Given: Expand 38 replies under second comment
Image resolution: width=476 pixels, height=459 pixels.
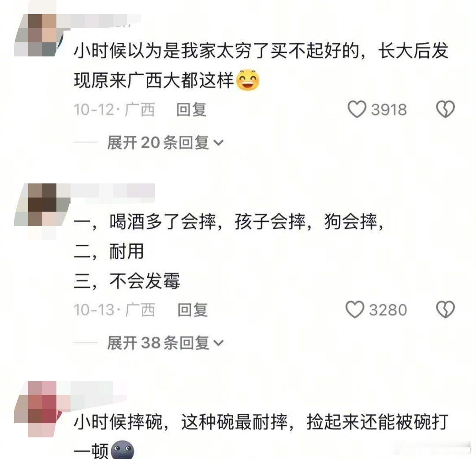Looking at the screenshot, I should pos(165,343).
